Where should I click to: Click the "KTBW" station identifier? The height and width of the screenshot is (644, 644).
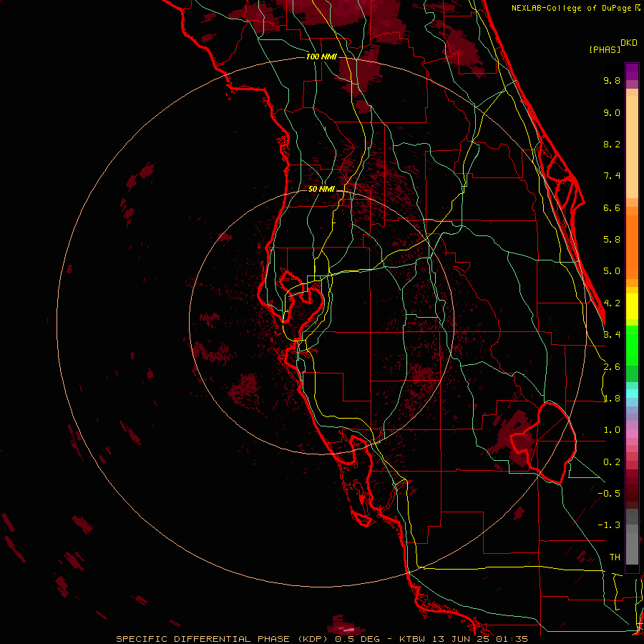(411, 639)
